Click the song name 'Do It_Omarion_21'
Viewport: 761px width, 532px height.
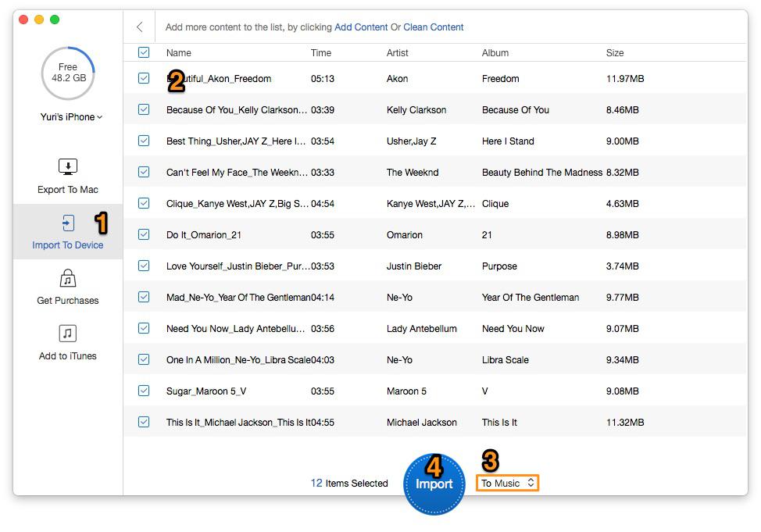pos(204,235)
